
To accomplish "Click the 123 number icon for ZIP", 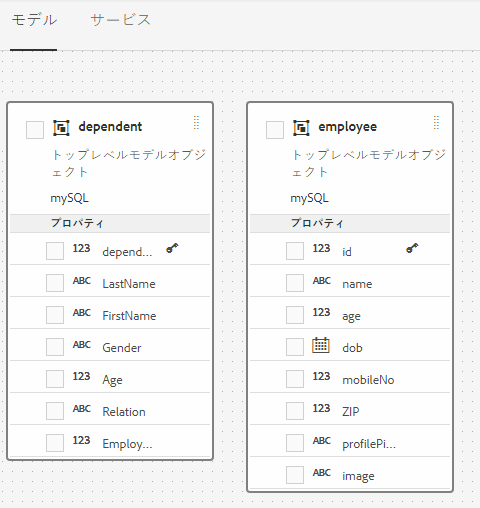I will (x=321, y=408).
